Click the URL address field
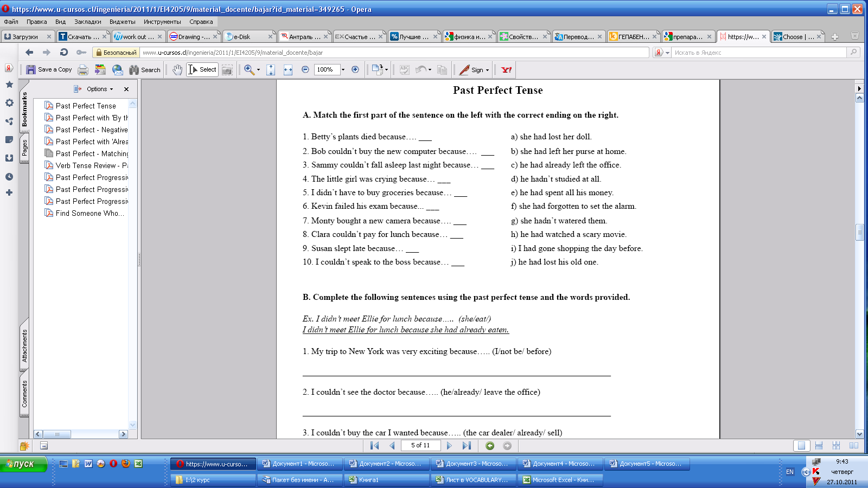 coord(394,53)
